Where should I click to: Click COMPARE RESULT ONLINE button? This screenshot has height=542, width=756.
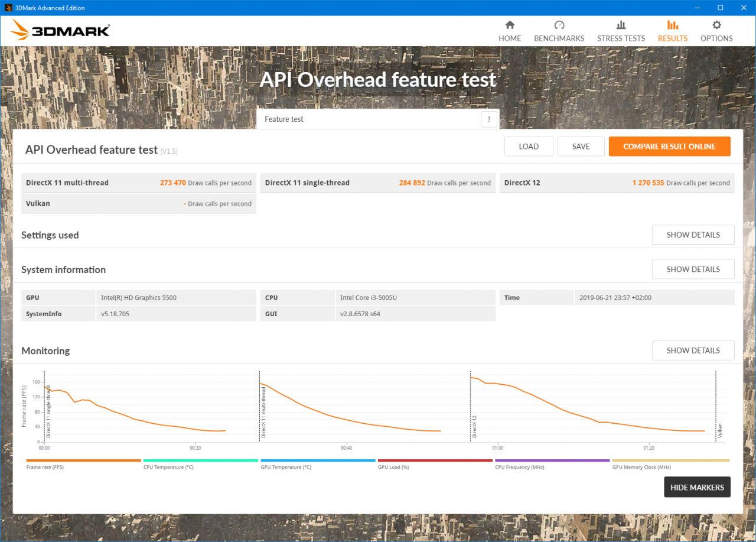point(670,147)
